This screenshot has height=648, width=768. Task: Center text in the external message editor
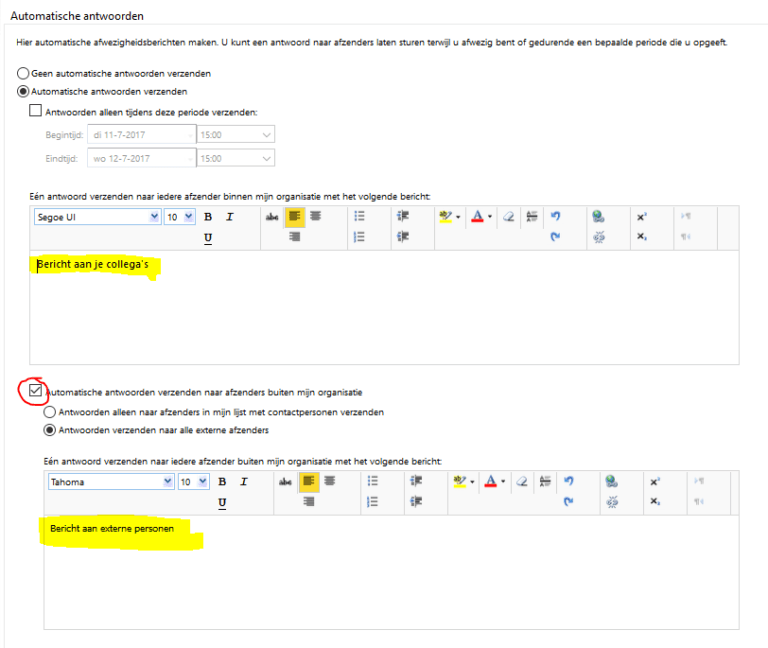(x=330, y=481)
